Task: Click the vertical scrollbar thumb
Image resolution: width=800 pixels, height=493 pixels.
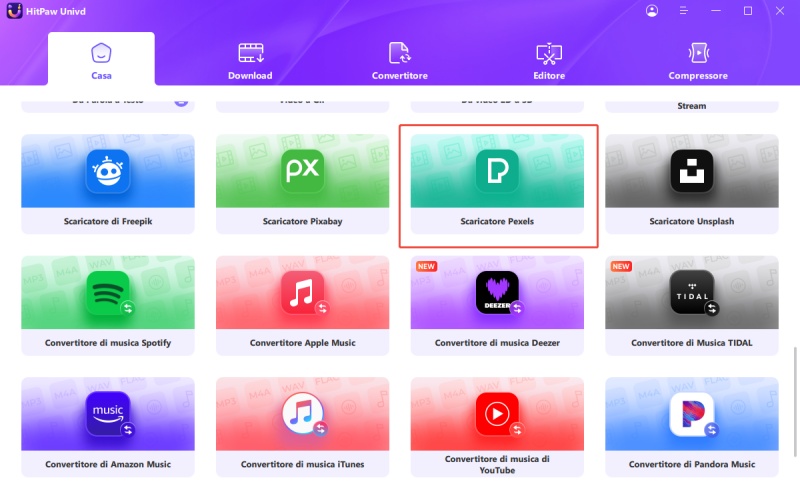Action: (795, 402)
